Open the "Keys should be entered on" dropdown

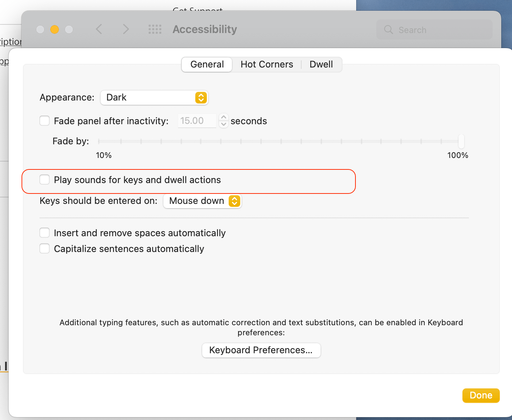(x=202, y=201)
